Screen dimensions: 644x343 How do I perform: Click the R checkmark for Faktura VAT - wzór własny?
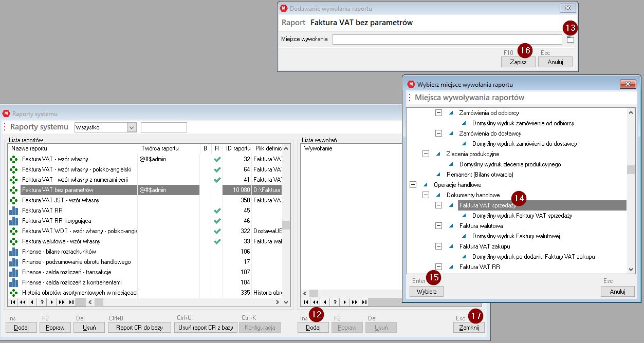[x=217, y=159]
